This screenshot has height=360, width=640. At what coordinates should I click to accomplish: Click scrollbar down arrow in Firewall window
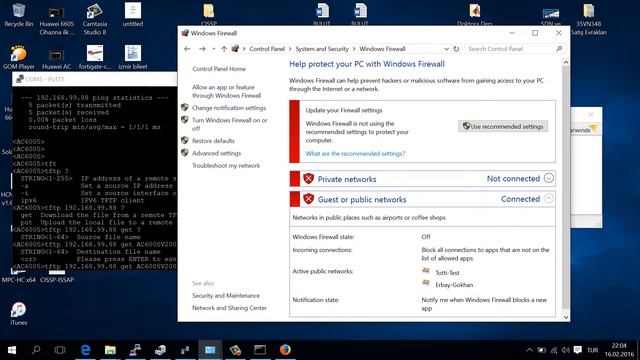click(566, 317)
